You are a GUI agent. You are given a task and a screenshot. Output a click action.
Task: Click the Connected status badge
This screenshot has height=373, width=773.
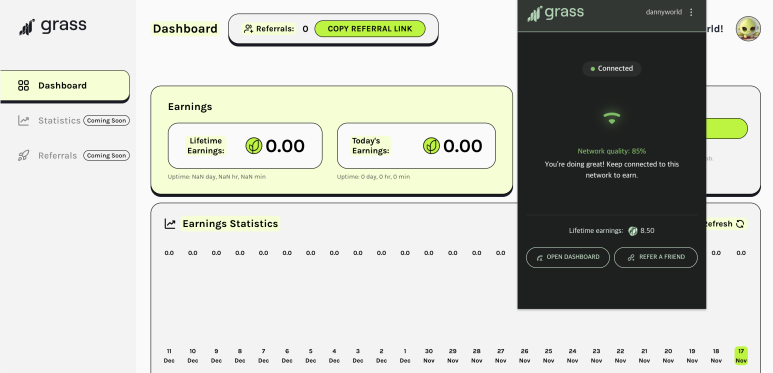612,68
